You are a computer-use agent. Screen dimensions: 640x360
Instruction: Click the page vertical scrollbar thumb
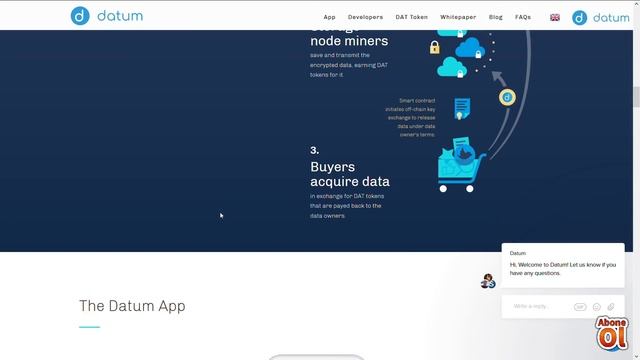pos(636,97)
